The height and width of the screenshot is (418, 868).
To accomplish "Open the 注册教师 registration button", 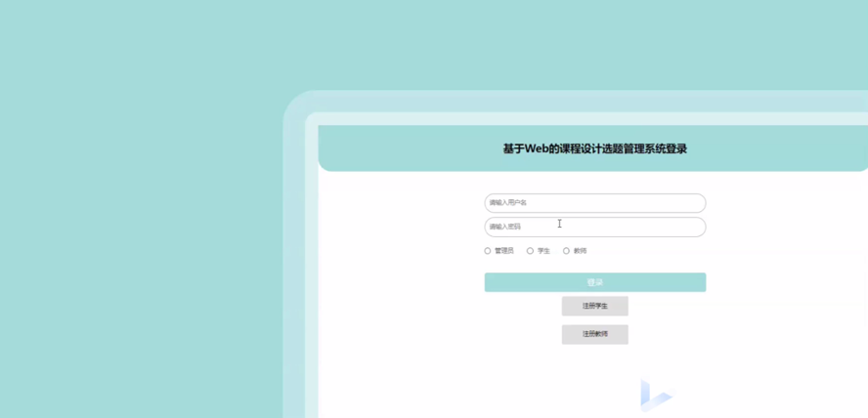I will (x=595, y=335).
